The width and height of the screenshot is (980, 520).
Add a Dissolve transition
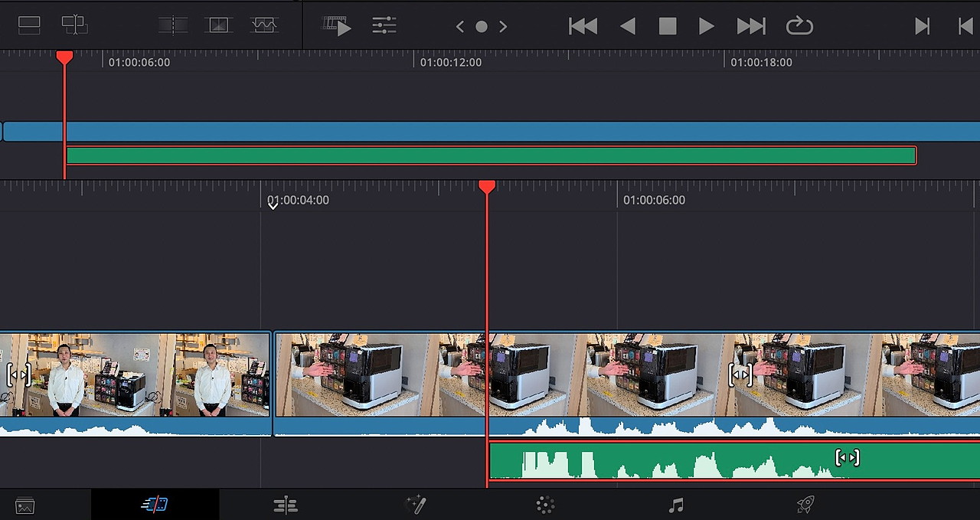[219, 25]
